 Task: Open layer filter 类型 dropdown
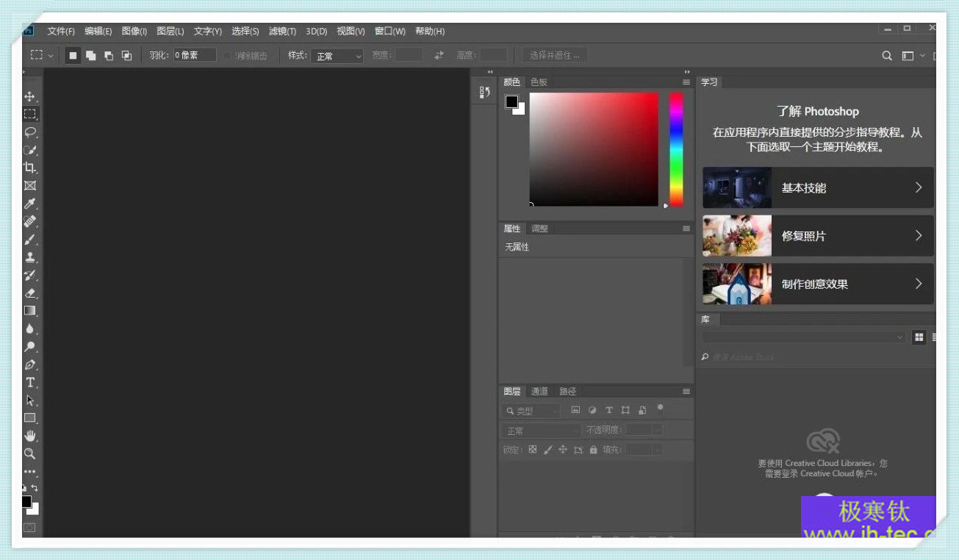coord(531,411)
